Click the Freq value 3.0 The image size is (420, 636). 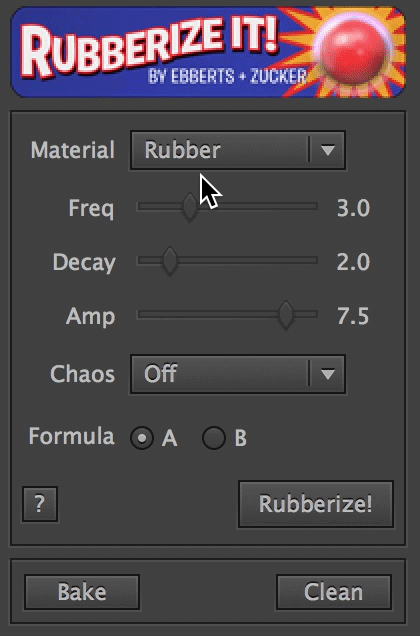[x=353, y=208]
